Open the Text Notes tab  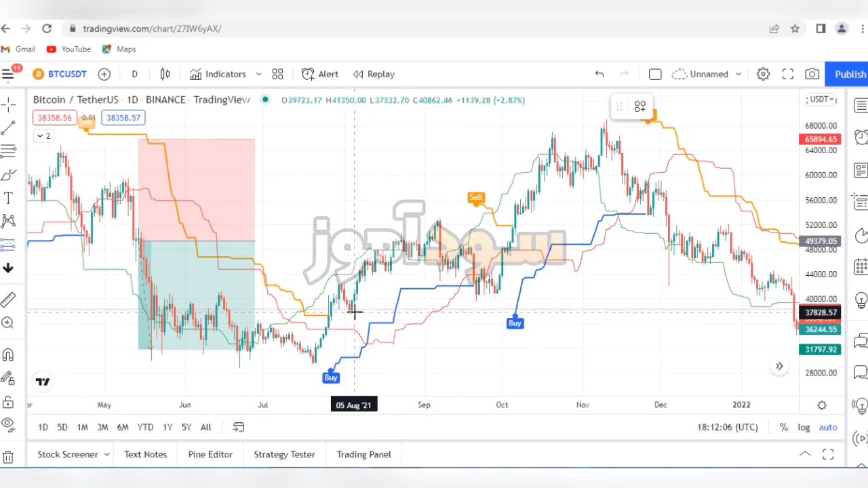point(145,454)
